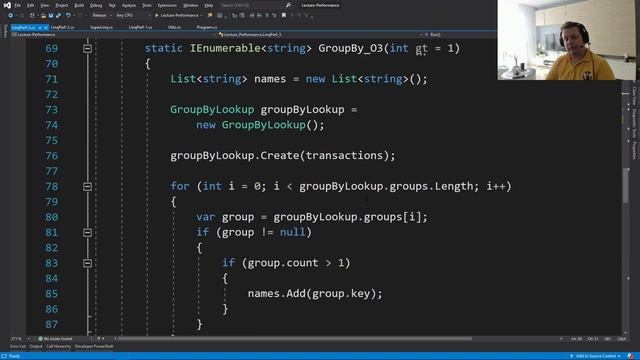Click the Undo toolbar icon
Screen dimensions: 640x360
click(68, 16)
